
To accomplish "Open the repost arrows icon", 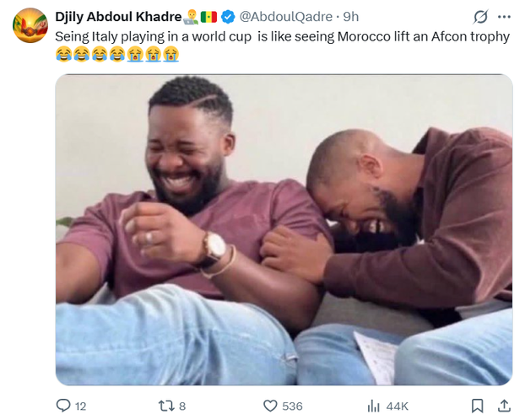I will 166,406.
